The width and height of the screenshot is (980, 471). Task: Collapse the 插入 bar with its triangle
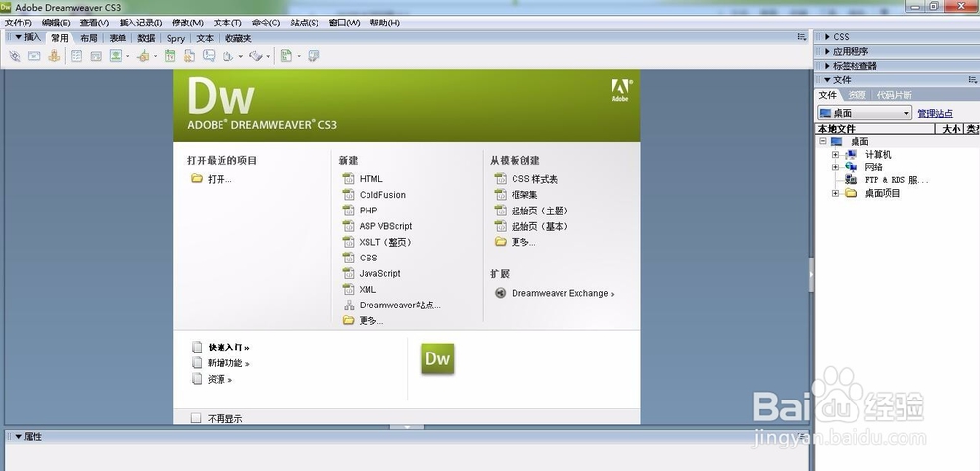pyautogui.click(x=18, y=37)
